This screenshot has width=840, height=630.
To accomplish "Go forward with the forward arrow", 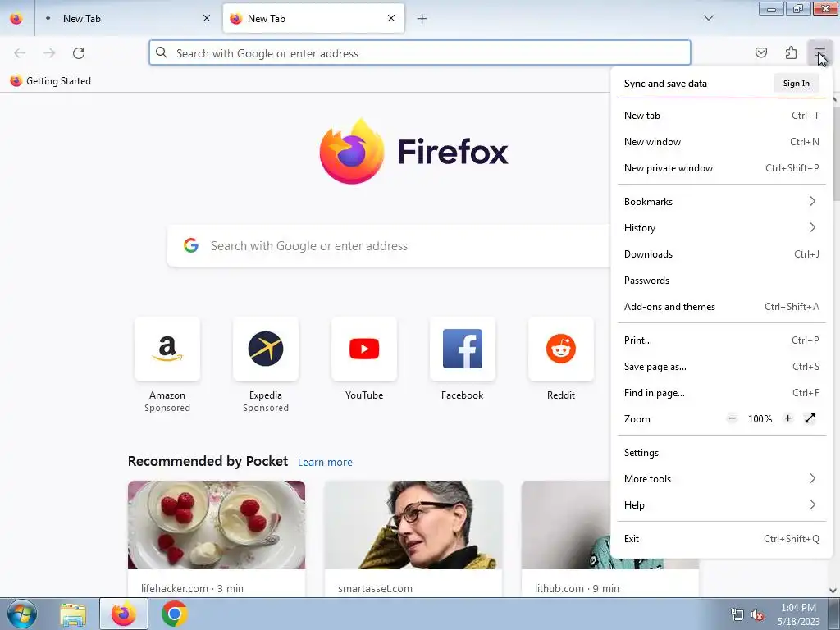I will (x=49, y=53).
